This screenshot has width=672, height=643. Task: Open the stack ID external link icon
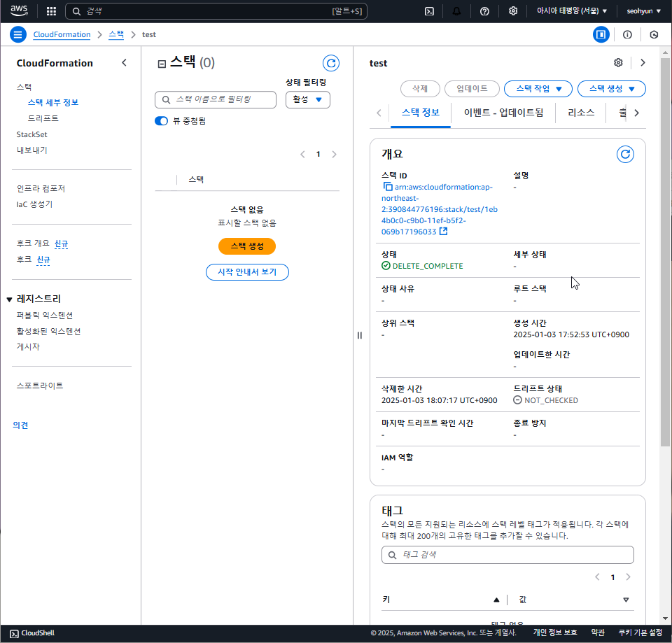[444, 232]
